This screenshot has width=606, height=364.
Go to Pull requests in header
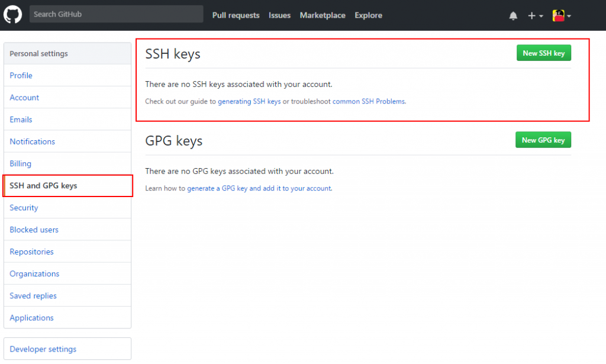[236, 15]
